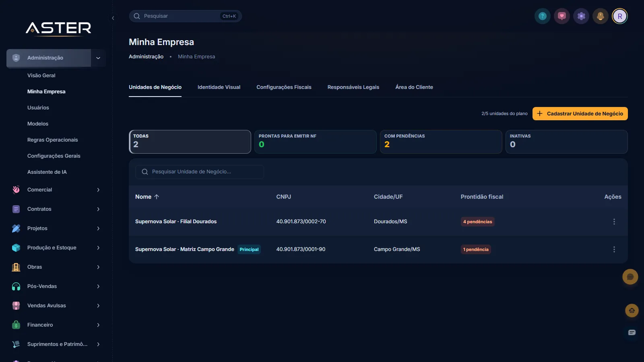Screen dimensions: 644x362
Task: Collapse the sidebar with the chevron
Action: [x=113, y=18]
